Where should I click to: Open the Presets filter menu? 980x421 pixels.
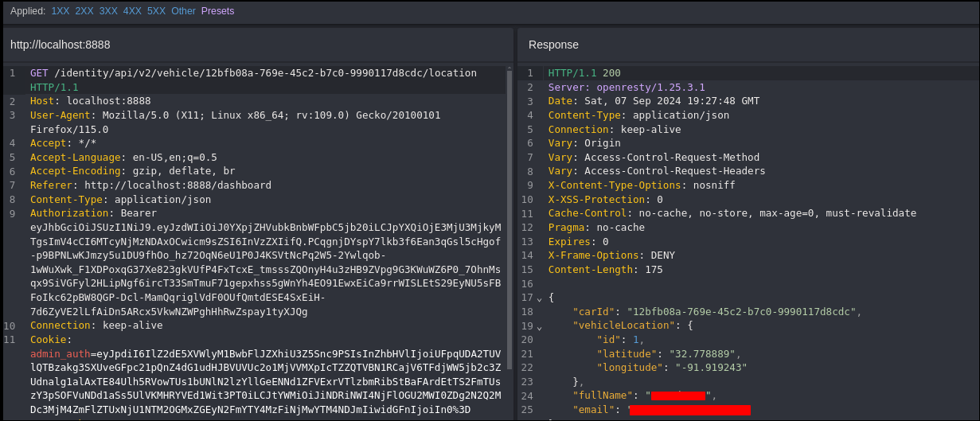217,11
